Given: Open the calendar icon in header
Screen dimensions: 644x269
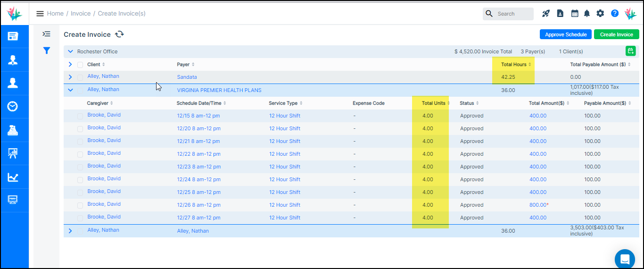Looking at the screenshot, I should coord(575,14).
